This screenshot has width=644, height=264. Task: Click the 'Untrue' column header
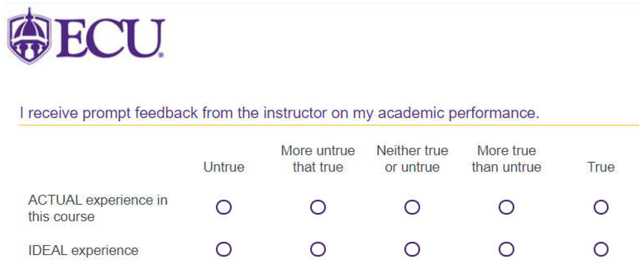click(x=224, y=167)
